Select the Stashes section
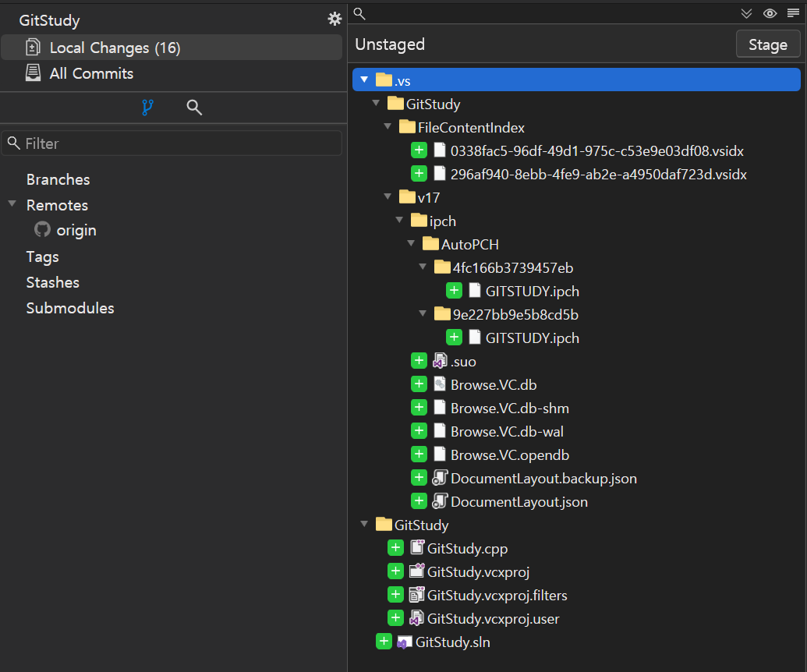This screenshot has width=807, height=672. 53,282
